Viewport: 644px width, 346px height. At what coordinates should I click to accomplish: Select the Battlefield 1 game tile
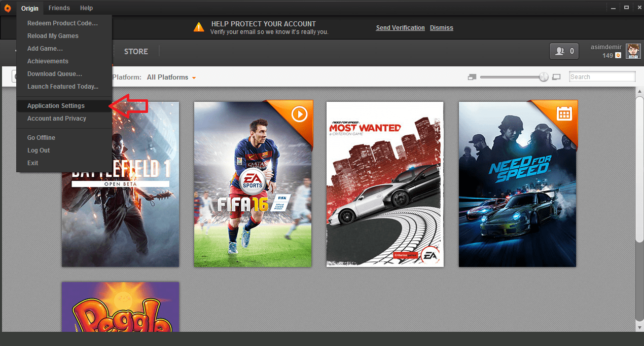click(x=120, y=184)
